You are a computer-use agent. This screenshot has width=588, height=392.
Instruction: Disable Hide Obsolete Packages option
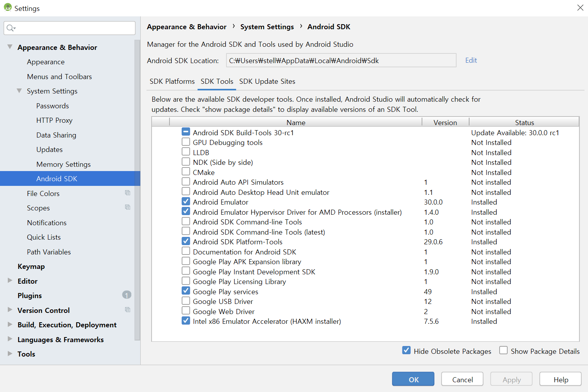tap(406, 350)
